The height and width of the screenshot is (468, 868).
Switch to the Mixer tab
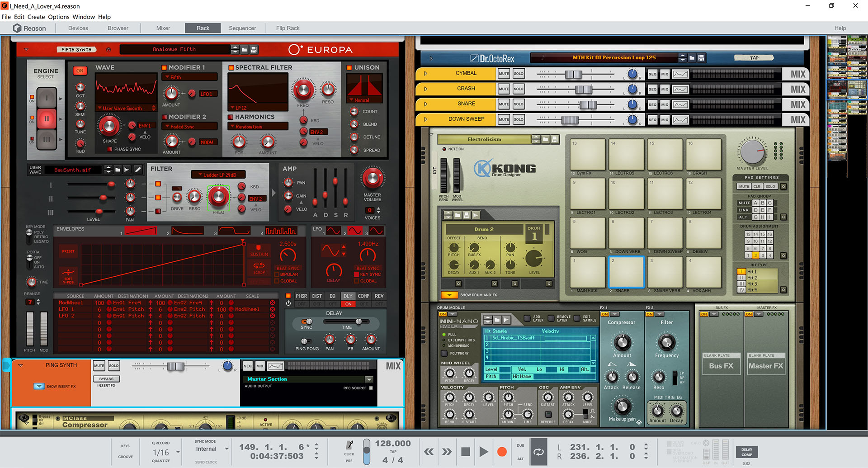[163, 28]
